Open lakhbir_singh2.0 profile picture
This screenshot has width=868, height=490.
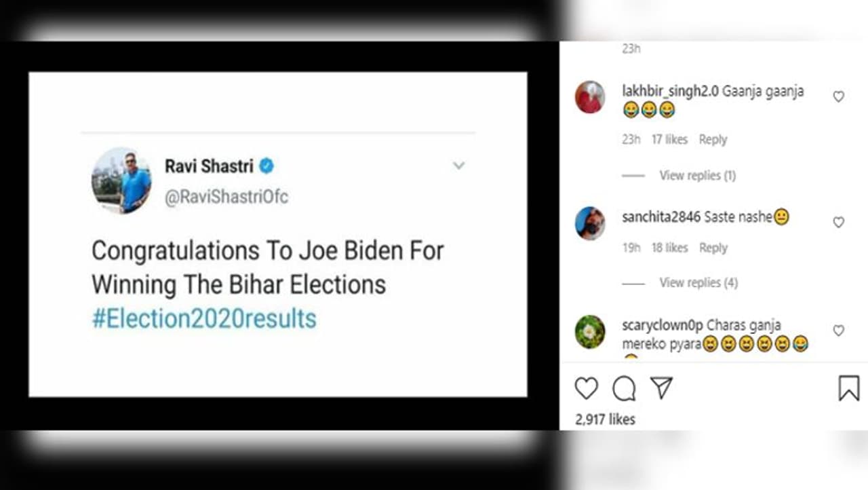(x=590, y=97)
